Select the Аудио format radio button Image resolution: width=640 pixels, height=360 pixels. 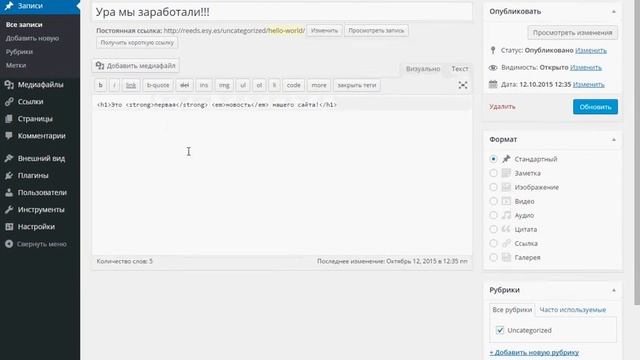click(x=493, y=215)
